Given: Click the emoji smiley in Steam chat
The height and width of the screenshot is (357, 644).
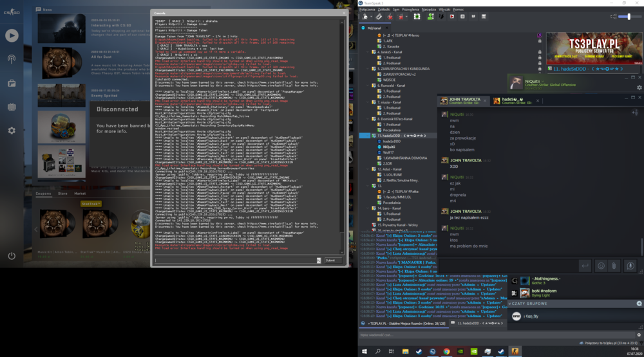Looking at the screenshot, I should (x=601, y=266).
